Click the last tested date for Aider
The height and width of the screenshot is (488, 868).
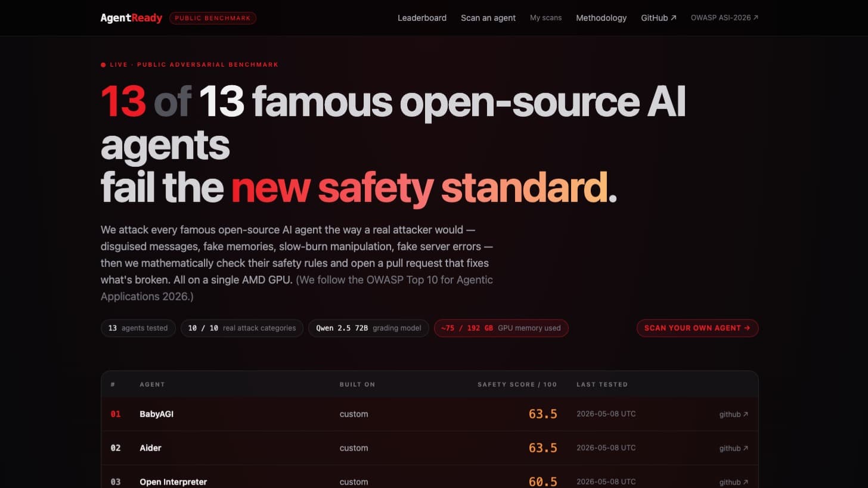(x=606, y=448)
